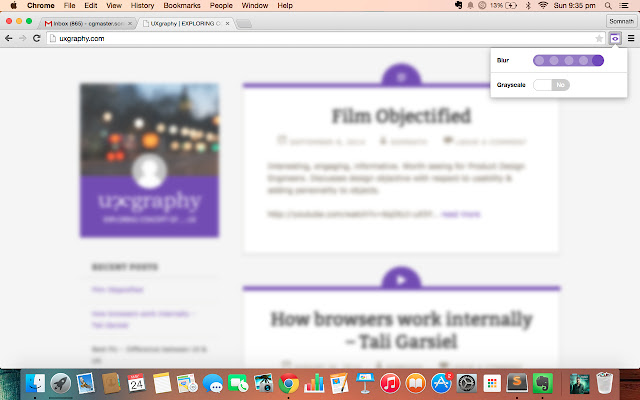Open the Bookmarks menu

pos(182,6)
